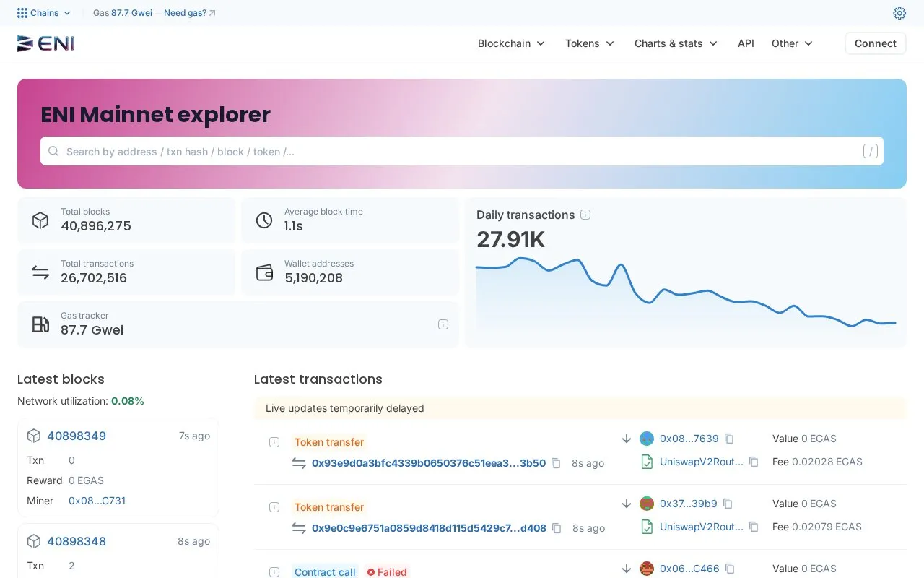Viewport: 924px width, 578px height.
Task: Open UniswapV2Rout contract in second transaction
Action: (x=702, y=527)
